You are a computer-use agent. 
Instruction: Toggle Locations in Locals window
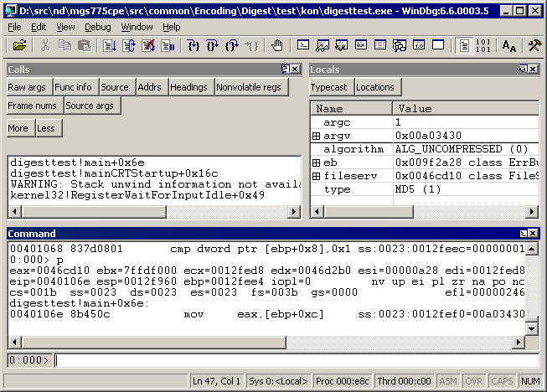tap(378, 87)
